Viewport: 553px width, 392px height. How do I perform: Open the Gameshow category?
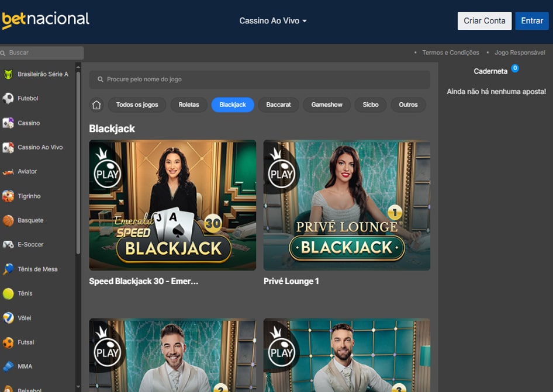click(326, 105)
